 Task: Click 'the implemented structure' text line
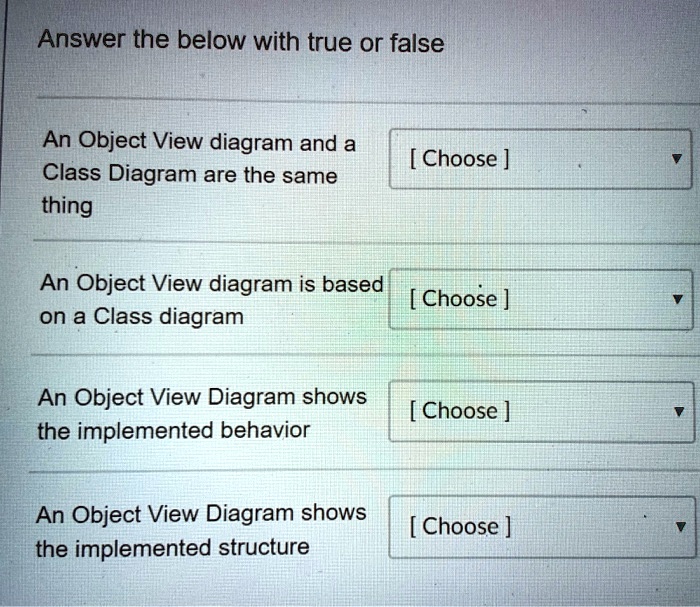point(172,548)
